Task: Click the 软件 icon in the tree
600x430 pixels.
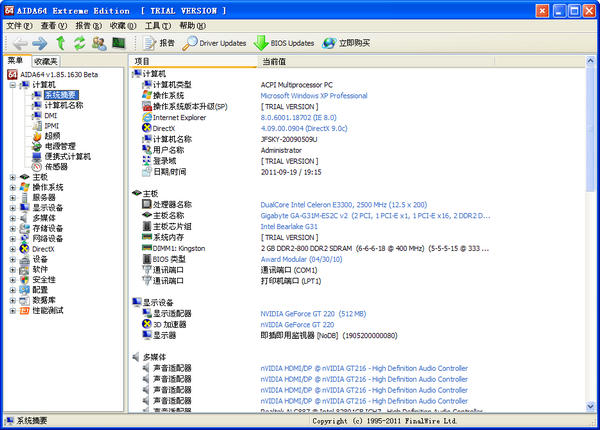Action: click(x=24, y=270)
